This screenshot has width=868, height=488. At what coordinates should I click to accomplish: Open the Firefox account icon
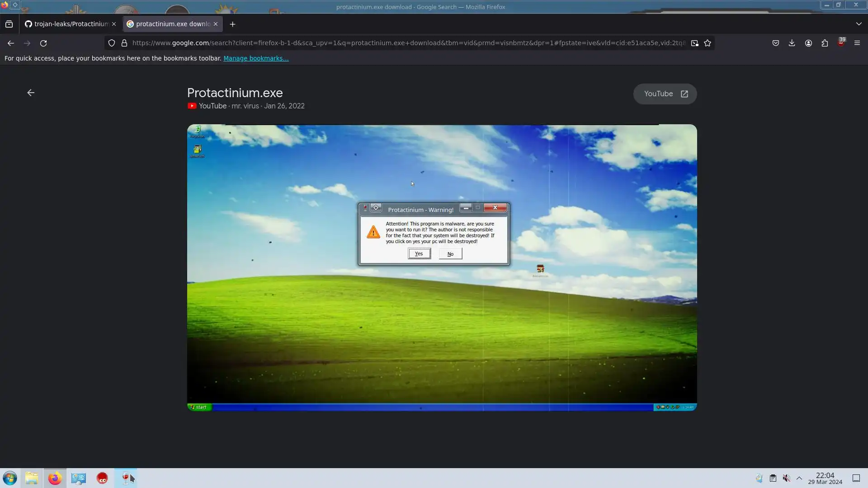[808, 43]
